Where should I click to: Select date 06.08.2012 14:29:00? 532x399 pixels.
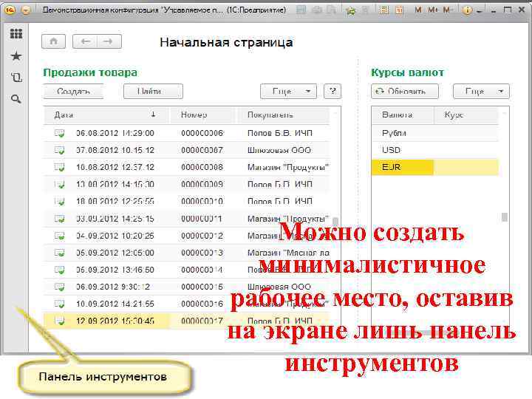click(115, 133)
